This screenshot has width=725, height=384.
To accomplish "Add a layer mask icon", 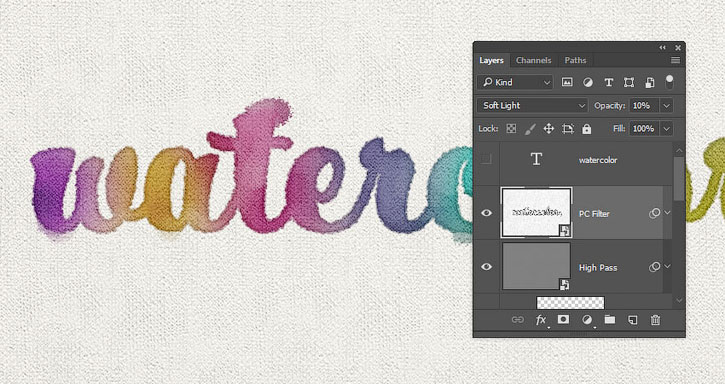I will [x=563, y=319].
